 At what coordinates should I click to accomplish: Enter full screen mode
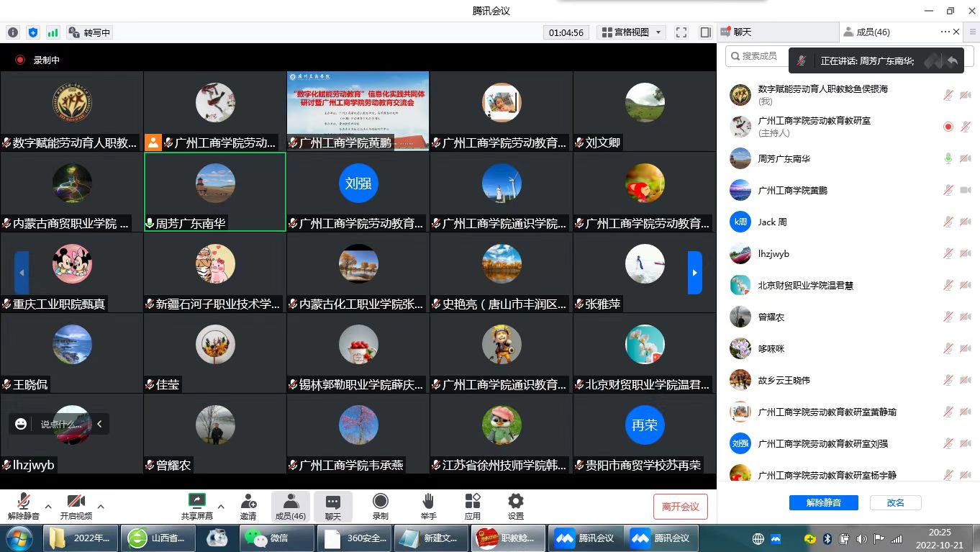click(x=681, y=32)
